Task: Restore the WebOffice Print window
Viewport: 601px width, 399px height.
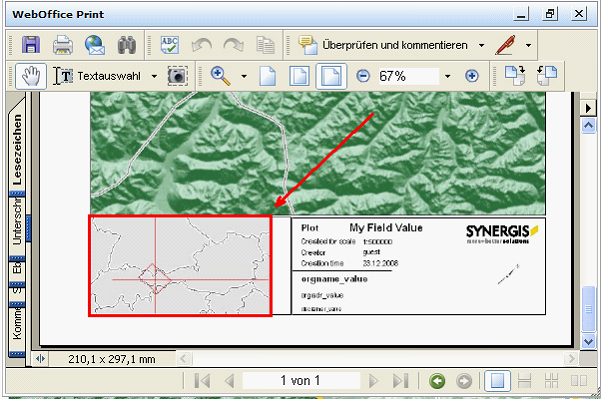Action: click(550, 15)
